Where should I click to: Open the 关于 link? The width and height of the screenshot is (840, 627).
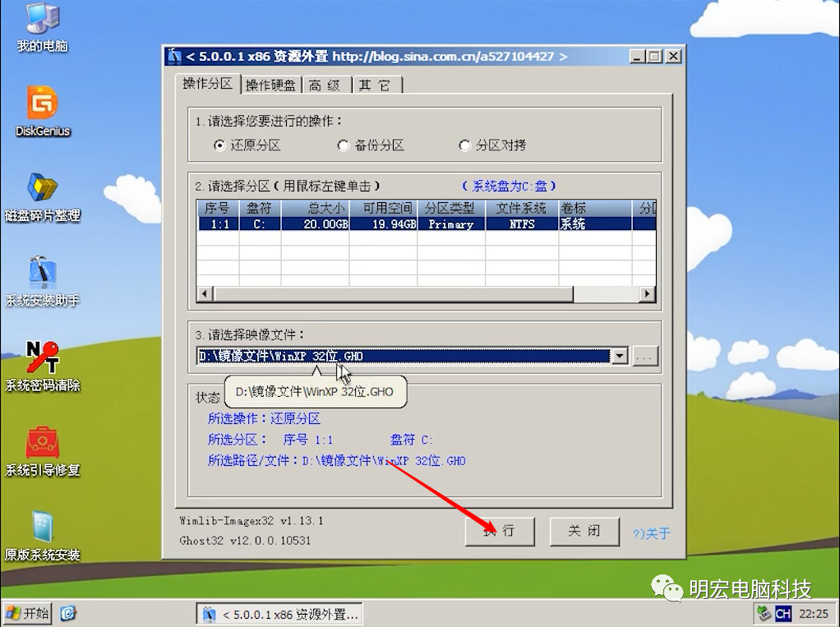coord(652,533)
